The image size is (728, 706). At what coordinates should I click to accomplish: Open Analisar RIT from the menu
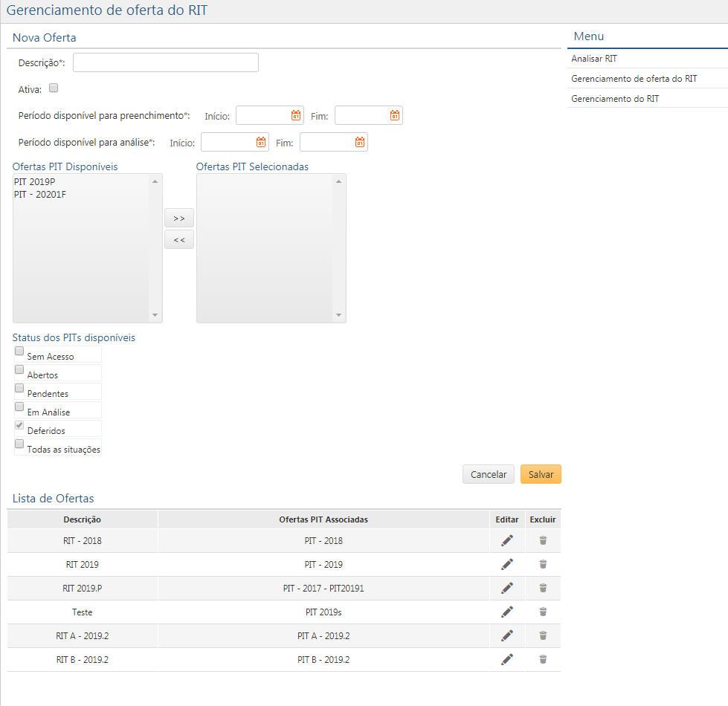coord(594,59)
